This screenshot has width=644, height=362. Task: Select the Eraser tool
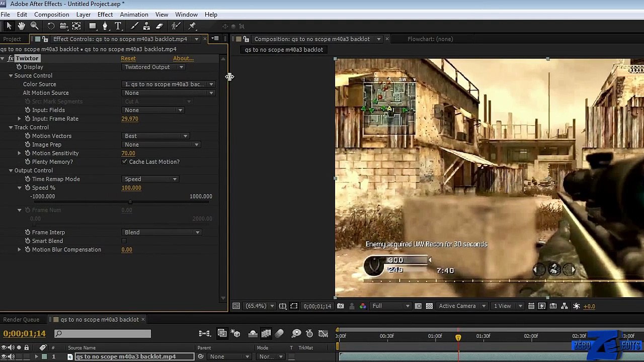(x=159, y=26)
